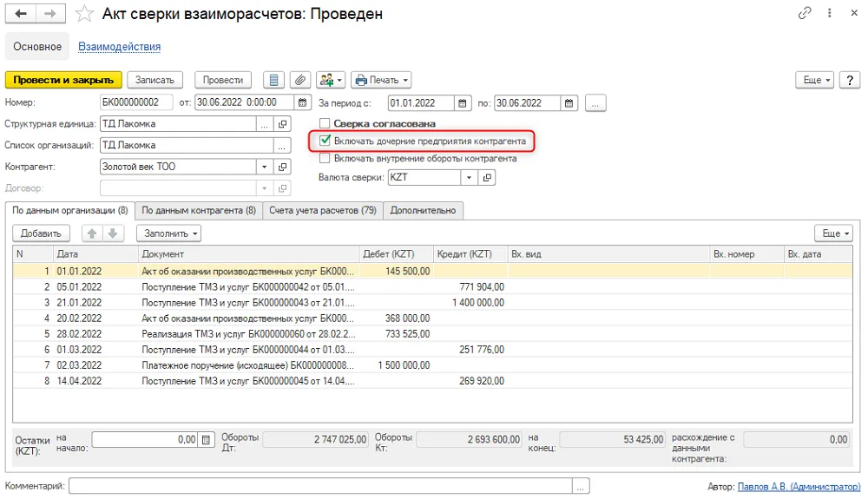868x499 pixels.
Task: Click the Дебет (KZT) column header
Action: (395, 254)
